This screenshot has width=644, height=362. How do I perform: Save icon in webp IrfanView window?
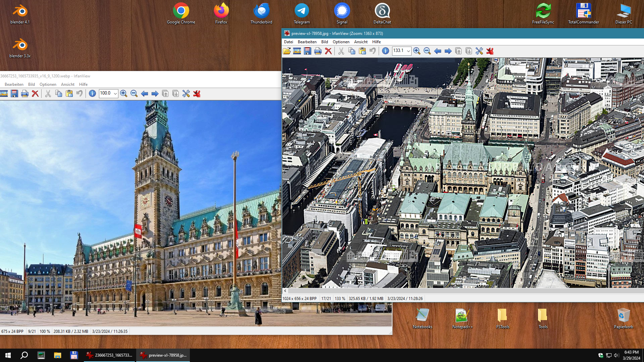click(x=14, y=94)
